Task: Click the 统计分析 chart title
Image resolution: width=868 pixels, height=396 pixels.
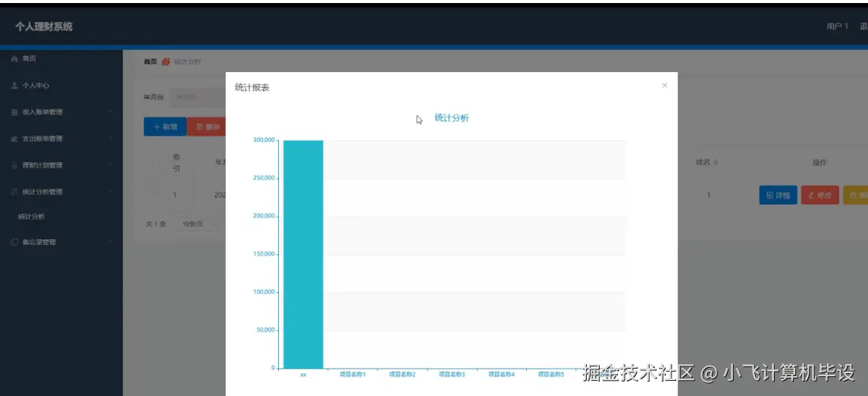Action: pyautogui.click(x=452, y=118)
